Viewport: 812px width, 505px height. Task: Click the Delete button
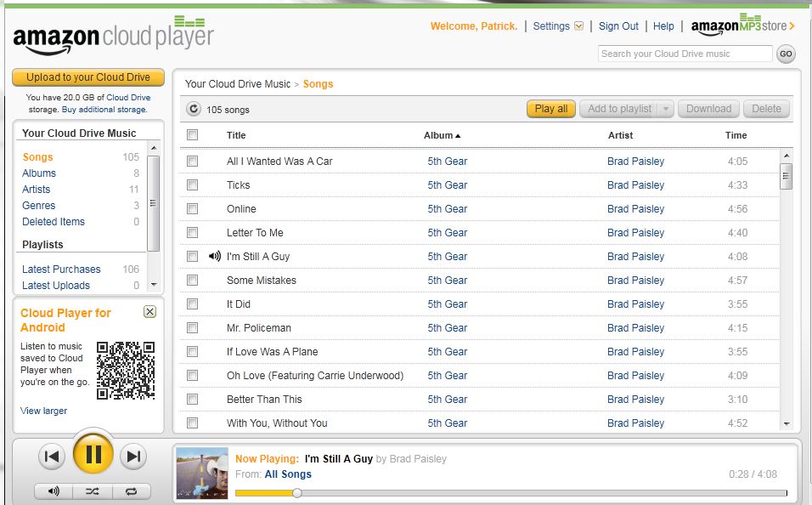(x=766, y=109)
